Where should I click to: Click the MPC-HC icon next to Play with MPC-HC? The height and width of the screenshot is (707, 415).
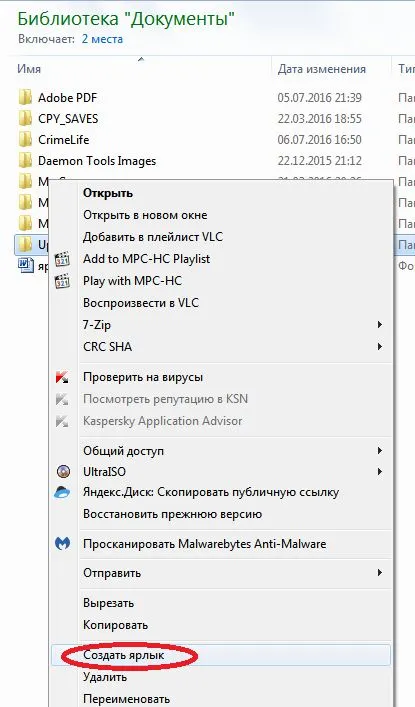point(62,281)
